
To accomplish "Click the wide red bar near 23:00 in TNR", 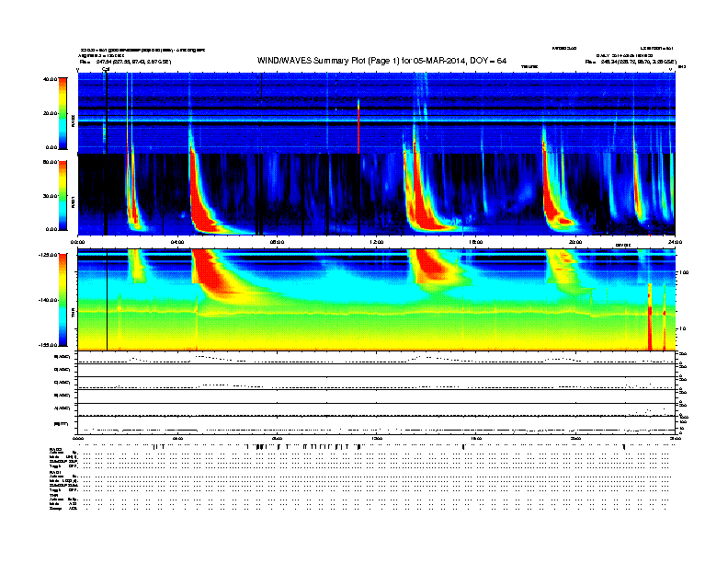I will click(650, 316).
